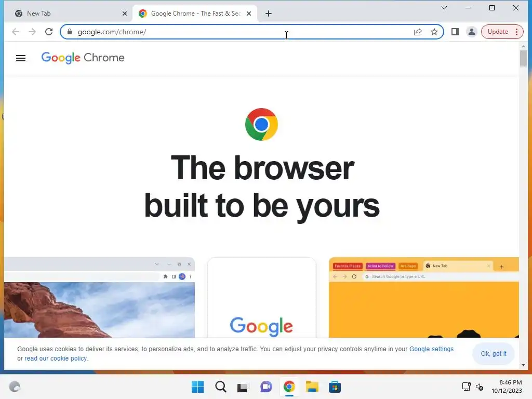
Task: Reload the page with the refresh icon
Action: [49, 32]
